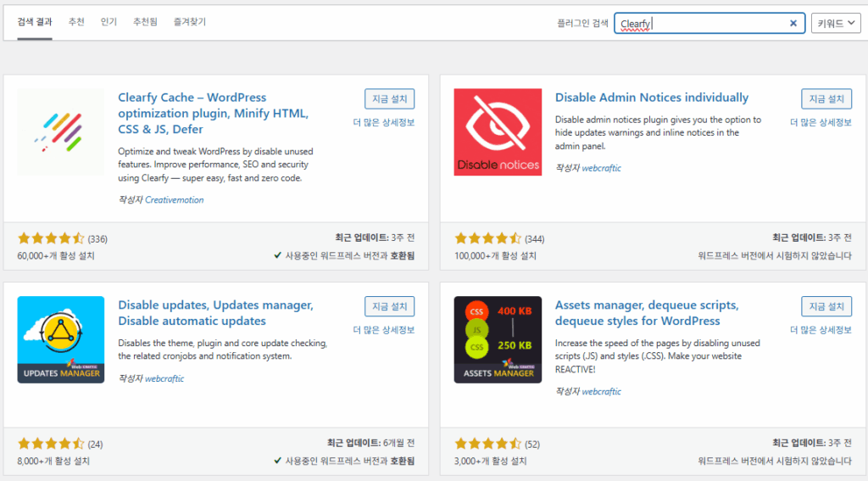Install Disable Admin Notices individually plugin
868x481 pixels.
point(826,99)
